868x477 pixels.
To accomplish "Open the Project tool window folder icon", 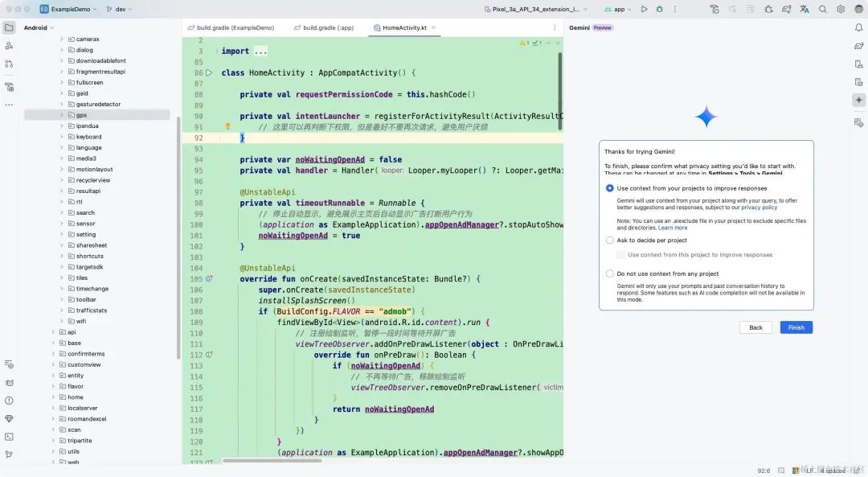I will (9, 27).
